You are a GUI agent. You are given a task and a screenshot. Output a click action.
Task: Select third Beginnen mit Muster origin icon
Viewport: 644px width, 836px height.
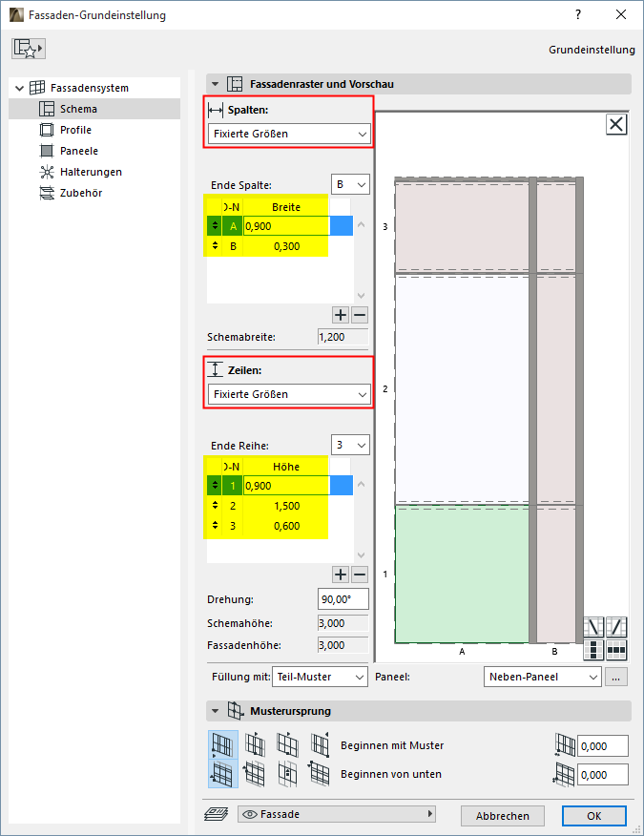tap(287, 744)
